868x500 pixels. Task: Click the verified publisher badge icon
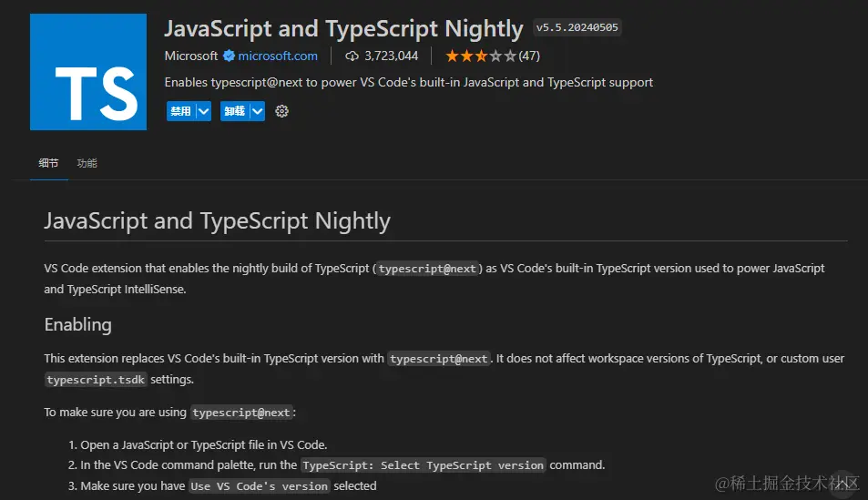point(230,56)
